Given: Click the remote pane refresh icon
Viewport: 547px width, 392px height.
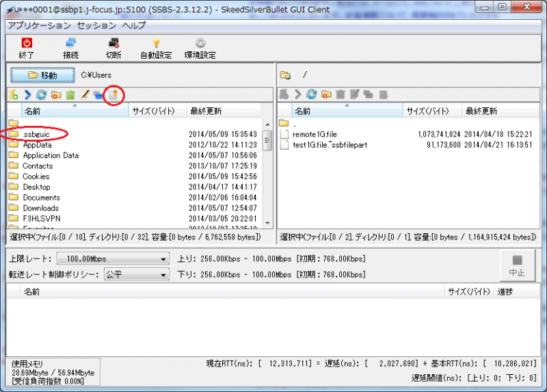Looking at the screenshot, I should tap(312, 95).
